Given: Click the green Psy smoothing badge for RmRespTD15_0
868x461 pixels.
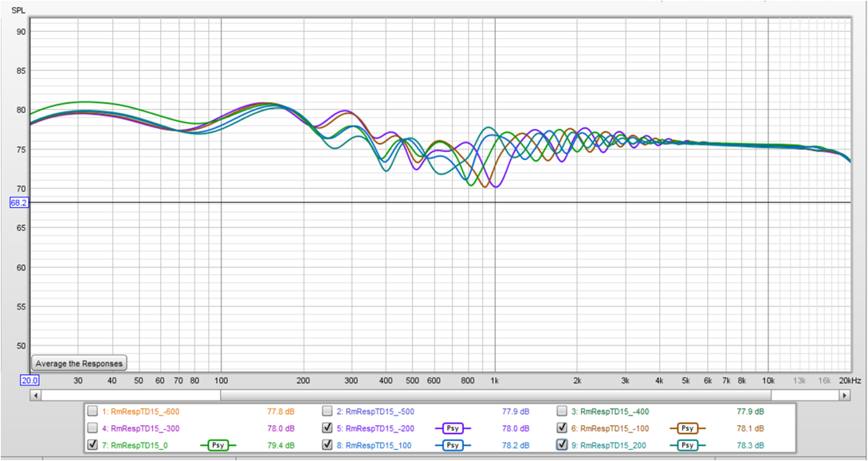Looking at the screenshot, I should pyautogui.click(x=218, y=444).
